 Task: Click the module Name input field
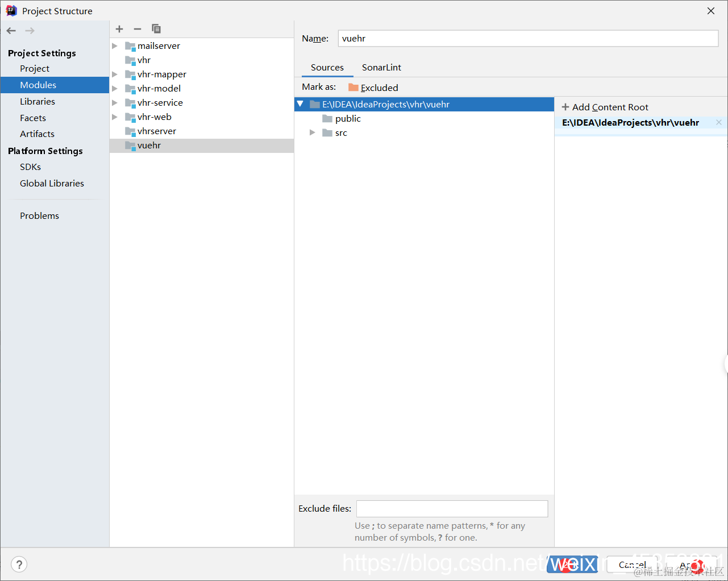(528, 39)
